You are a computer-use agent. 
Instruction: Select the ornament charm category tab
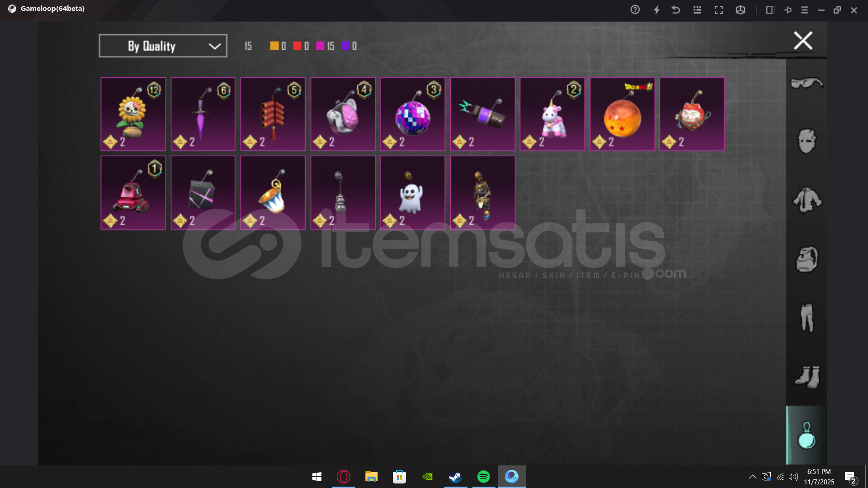coord(807,436)
